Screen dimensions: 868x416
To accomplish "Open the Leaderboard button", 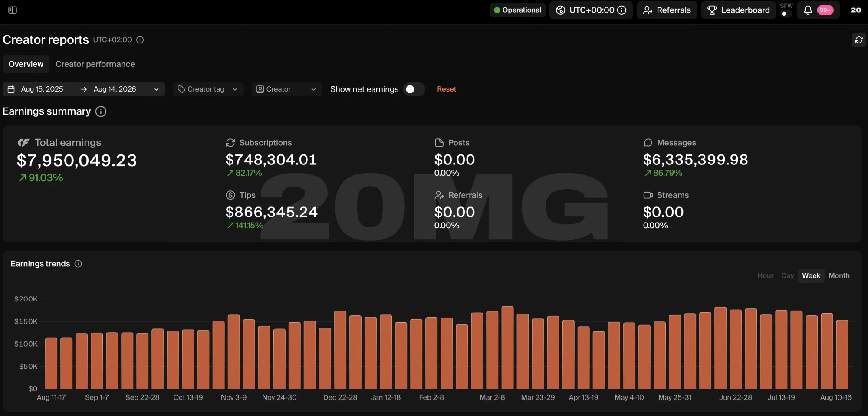I will point(738,10).
